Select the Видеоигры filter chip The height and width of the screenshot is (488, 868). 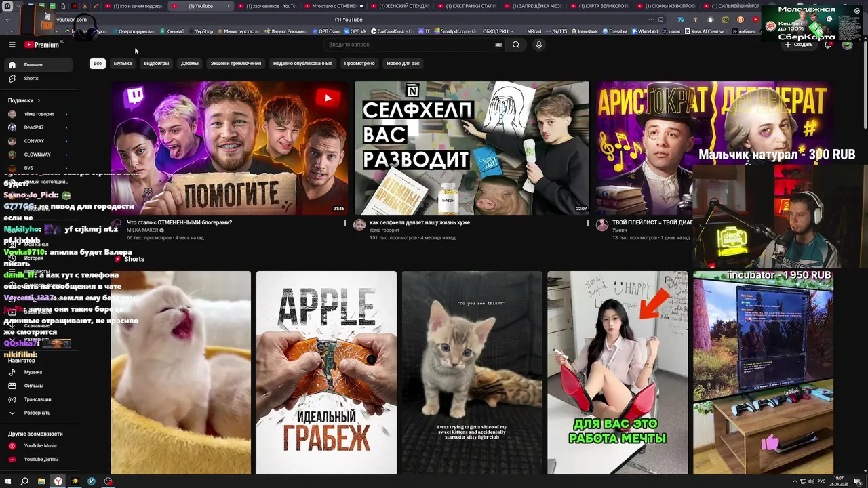tap(156, 64)
